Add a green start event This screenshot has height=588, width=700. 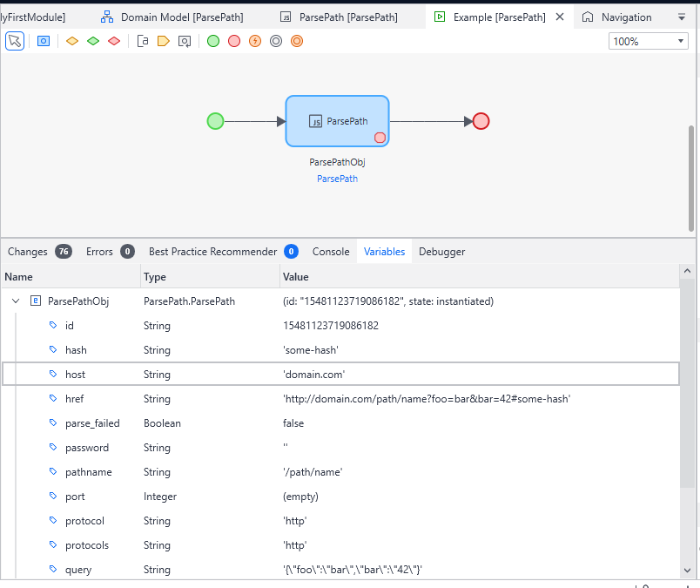(x=213, y=41)
